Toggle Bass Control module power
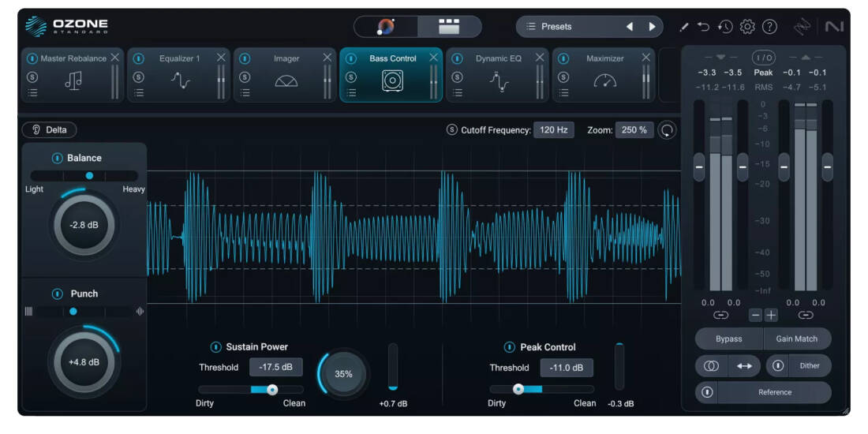 351,58
